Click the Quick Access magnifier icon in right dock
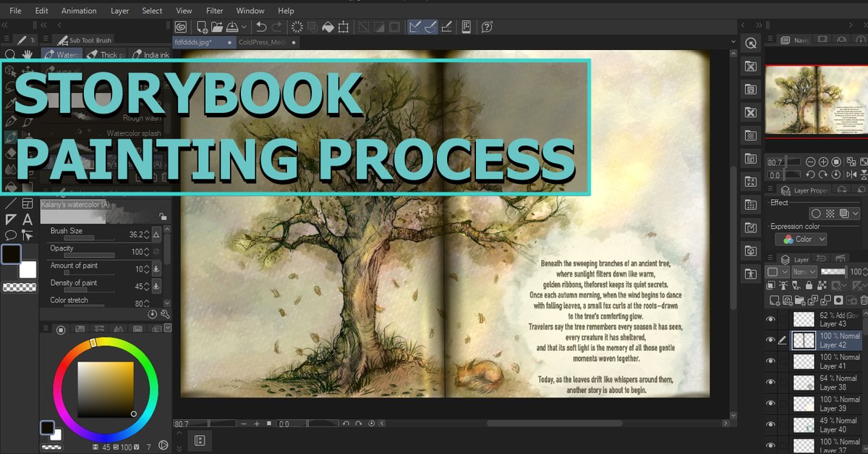The image size is (868, 454). click(750, 43)
